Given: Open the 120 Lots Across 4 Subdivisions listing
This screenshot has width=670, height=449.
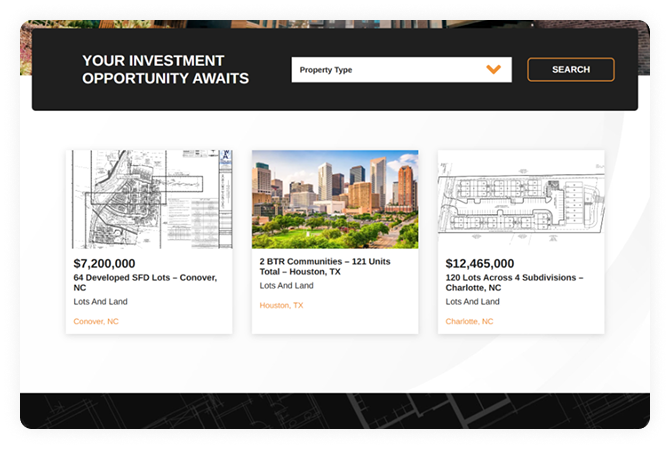Looking at the screenshot, I should tap(514, 282).
